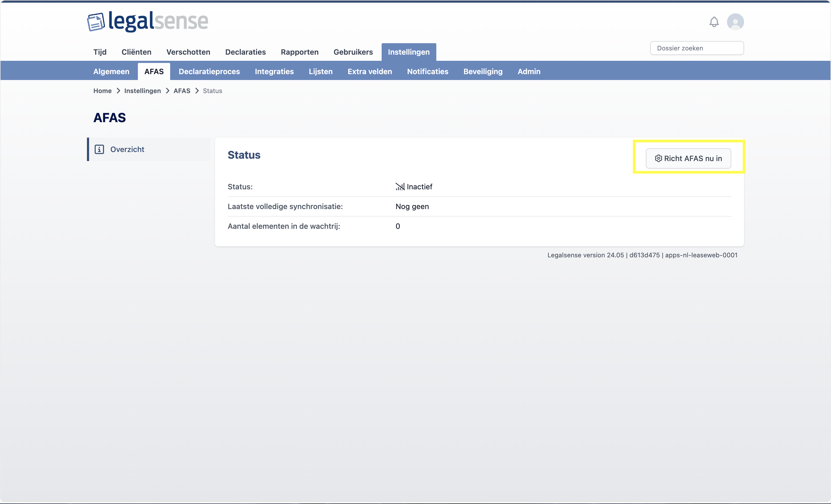Click Aantal elementen in de wachtrij label
Viewport: 831px width, 504px height.
(x=284, y=226)
